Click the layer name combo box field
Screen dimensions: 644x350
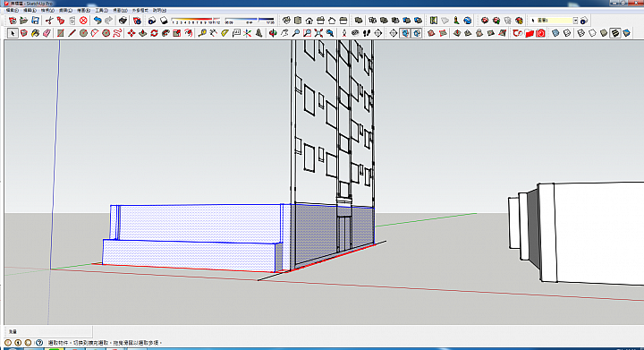pyautogui.click(x=555, y=20)
